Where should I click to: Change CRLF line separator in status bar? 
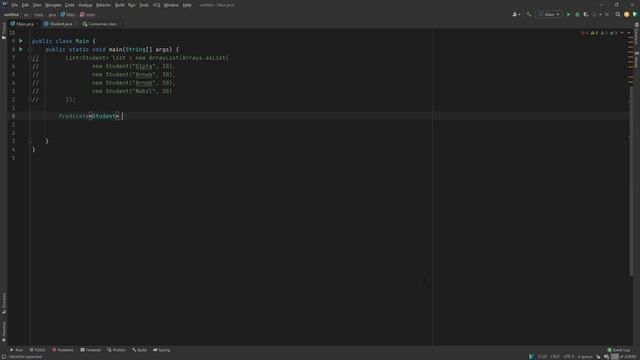pyautogui.click(x=555, y=357)
